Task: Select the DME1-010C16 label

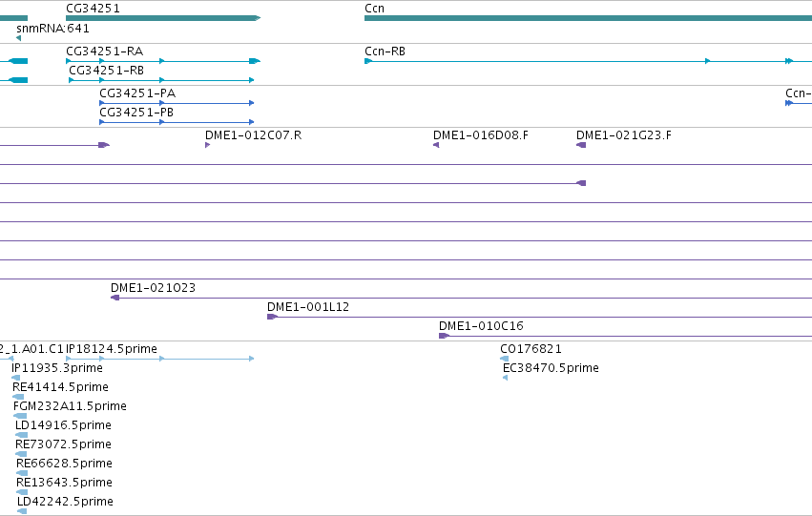Action: [x=481, y=326]
